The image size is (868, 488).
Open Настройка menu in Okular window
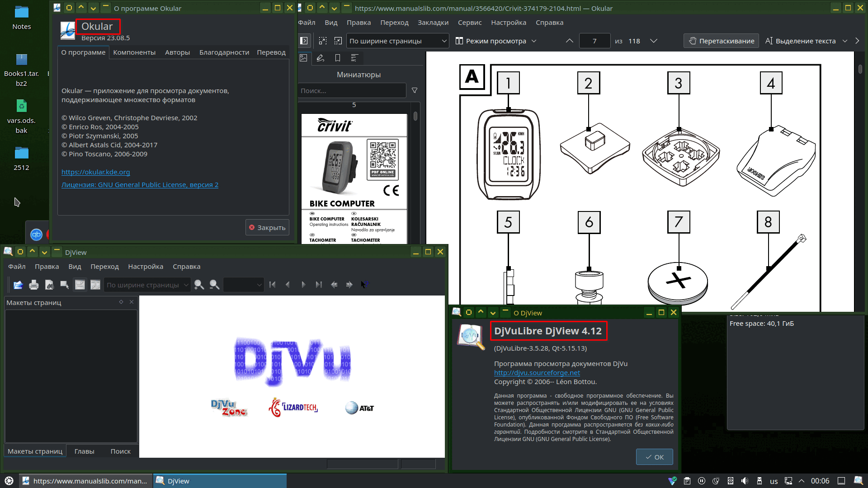pos(509,23)
